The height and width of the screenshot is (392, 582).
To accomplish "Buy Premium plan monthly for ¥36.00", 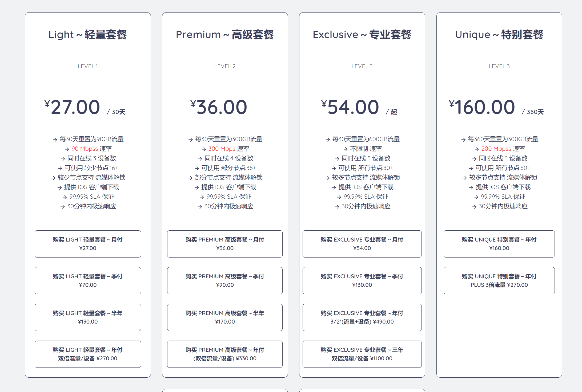I will click(225, 244).
